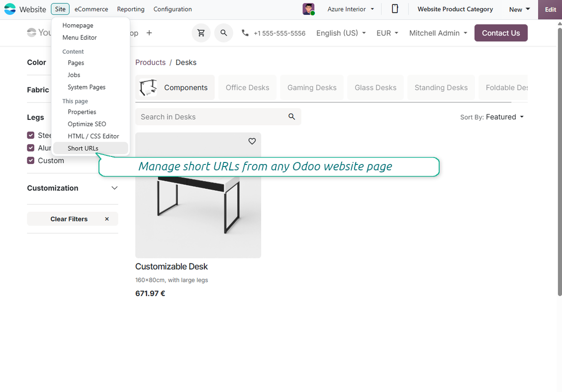Open the Customizable Desk product title
562x392 pixels.
point(171,267)
